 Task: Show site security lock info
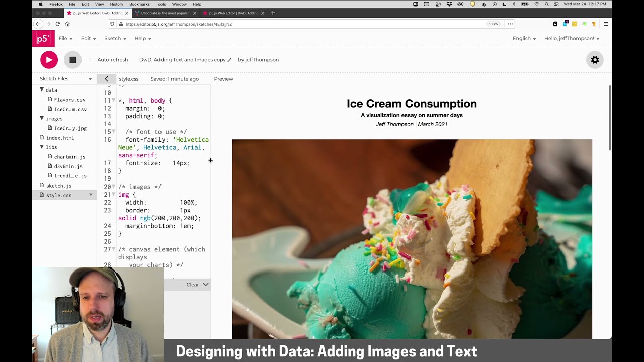coord(120,24)
